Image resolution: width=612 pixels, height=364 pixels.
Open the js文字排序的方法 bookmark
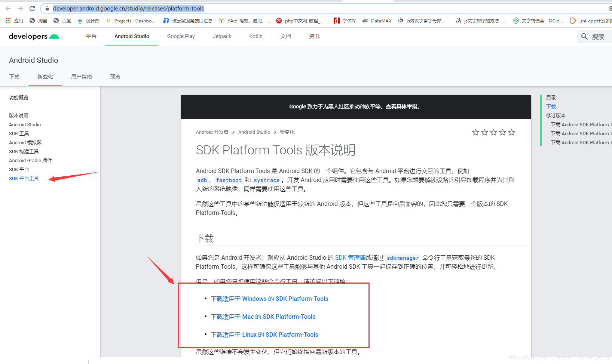coord(481,21)
